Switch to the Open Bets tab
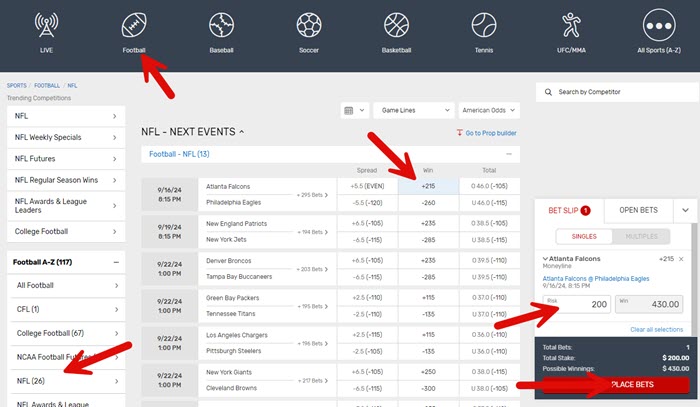The width and height of the screenshot is (700, 407). pyautogui.click(x=637, y=210)
